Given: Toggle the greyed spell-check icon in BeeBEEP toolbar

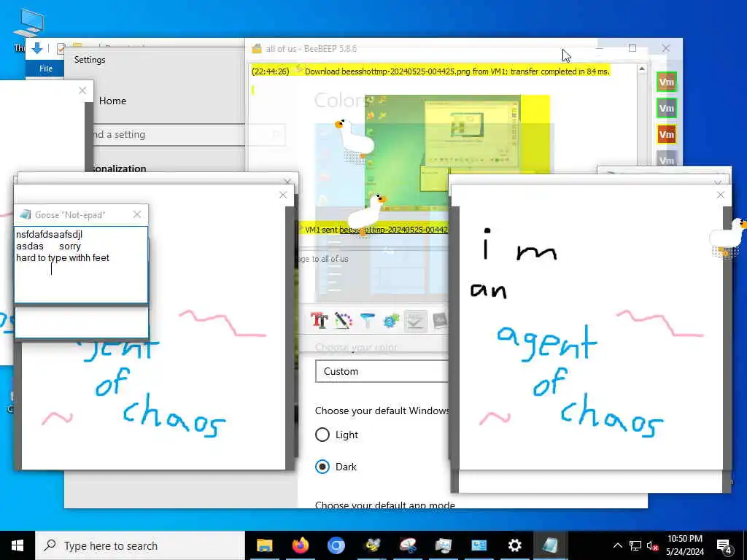Looking at the screenshot, I should (x=414, y=321).
